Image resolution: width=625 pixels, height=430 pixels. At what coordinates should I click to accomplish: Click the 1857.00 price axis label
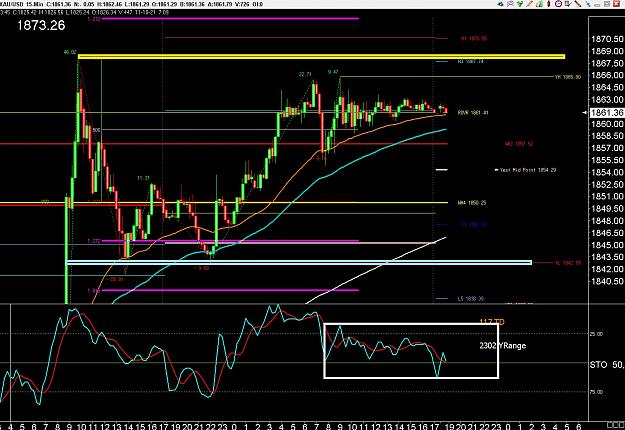(x=607, y=148)
